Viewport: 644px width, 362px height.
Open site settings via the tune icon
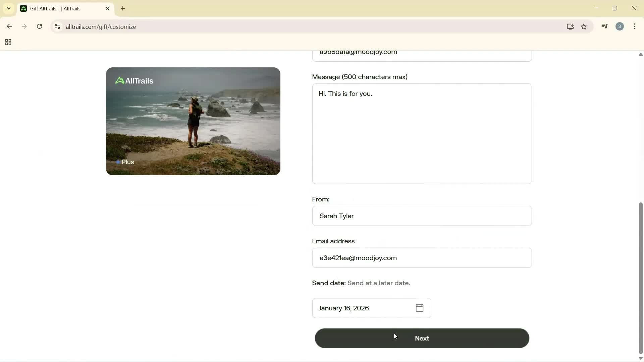57,27
